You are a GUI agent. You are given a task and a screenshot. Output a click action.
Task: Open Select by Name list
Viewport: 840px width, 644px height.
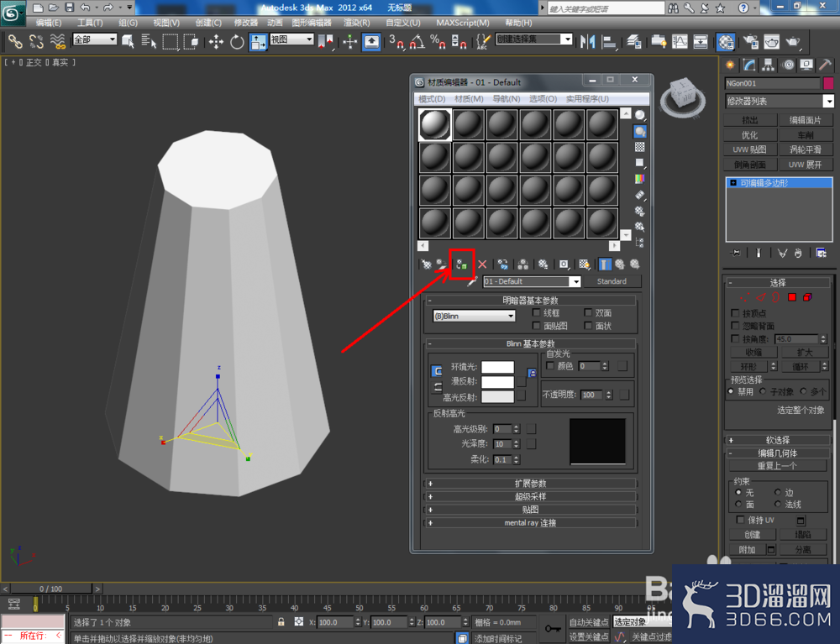(149, 41)
